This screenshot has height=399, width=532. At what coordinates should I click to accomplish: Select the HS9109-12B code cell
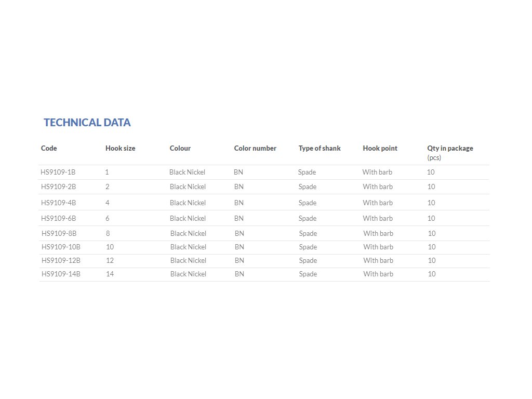tap(61, 260)
